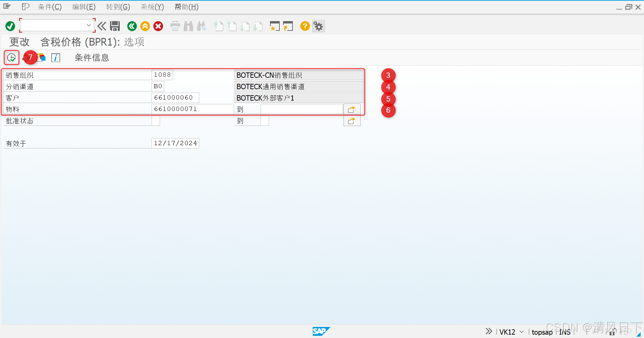
Task: Click the flag icon beside the menu bar
Action: click(25, 7)
